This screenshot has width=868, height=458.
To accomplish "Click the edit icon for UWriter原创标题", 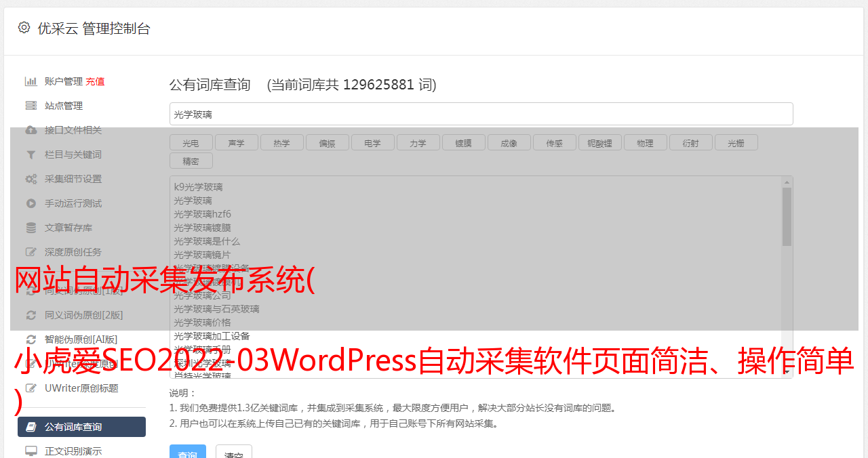I will tap(31, 388).
